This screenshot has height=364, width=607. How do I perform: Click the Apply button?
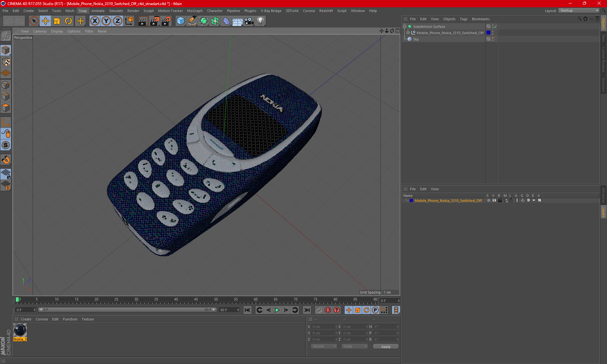point(386,347)
